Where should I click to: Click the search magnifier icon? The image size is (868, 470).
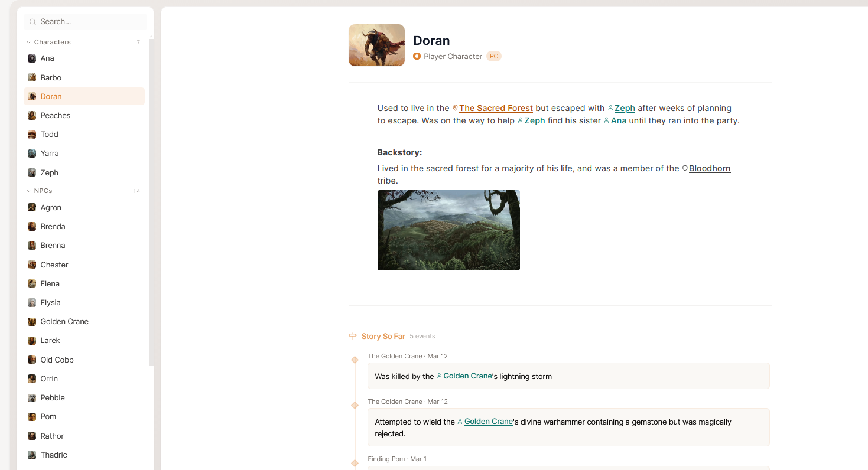(32, 22)
